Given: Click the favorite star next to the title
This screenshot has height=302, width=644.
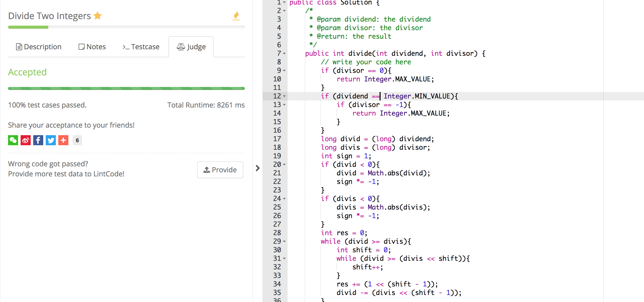Looking at the screenshot, I should pos(98,16).
